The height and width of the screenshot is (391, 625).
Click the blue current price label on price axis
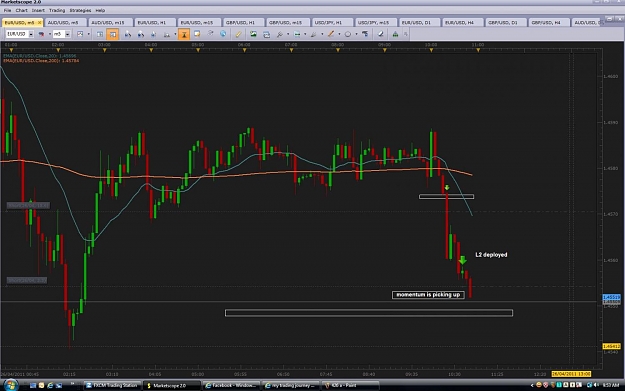611,297
